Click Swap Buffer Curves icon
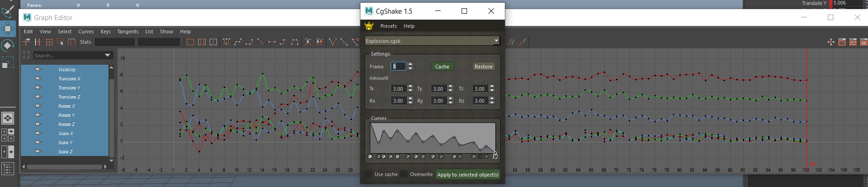868x187 pixels. [x=319, y=42]
